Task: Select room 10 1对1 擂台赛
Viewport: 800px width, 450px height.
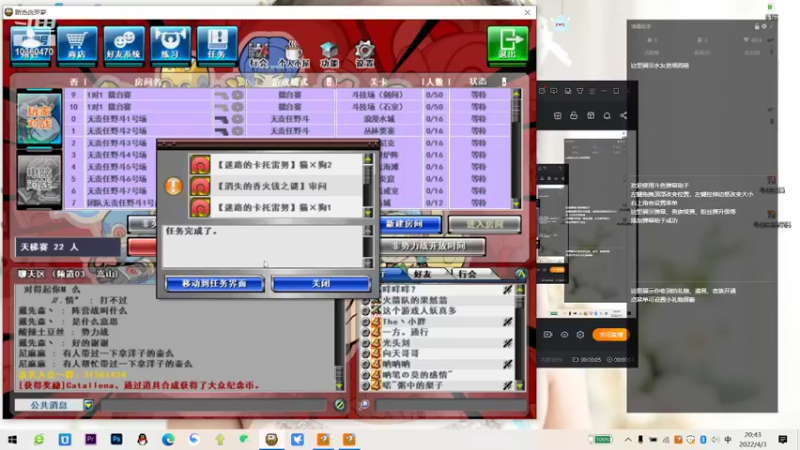Action: click(x=288, y=107)
